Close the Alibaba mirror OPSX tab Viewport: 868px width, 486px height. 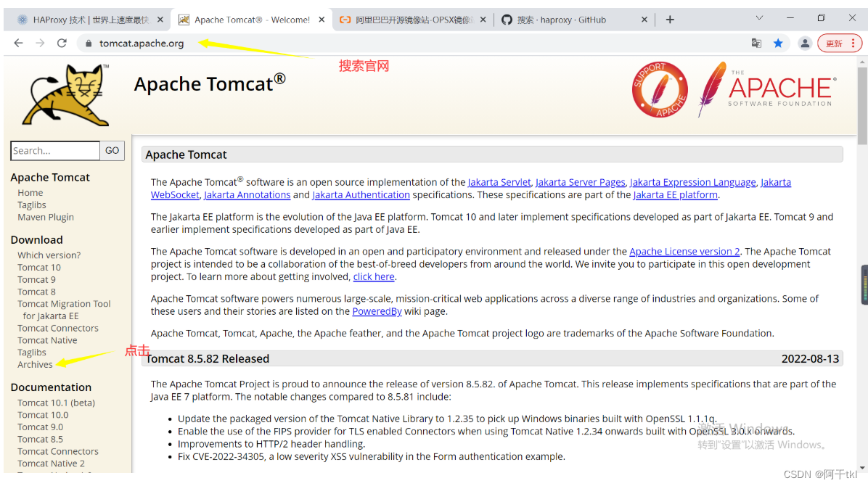(x=483, y=20)
